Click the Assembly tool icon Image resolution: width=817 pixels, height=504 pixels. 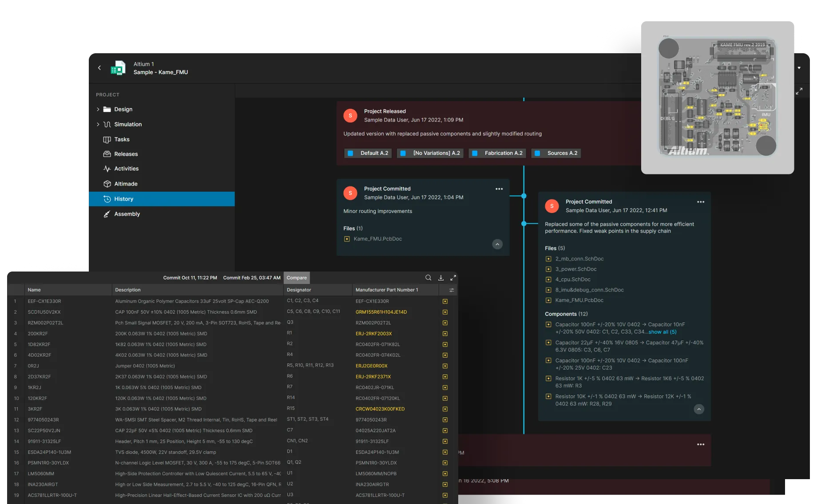point(107,214)
